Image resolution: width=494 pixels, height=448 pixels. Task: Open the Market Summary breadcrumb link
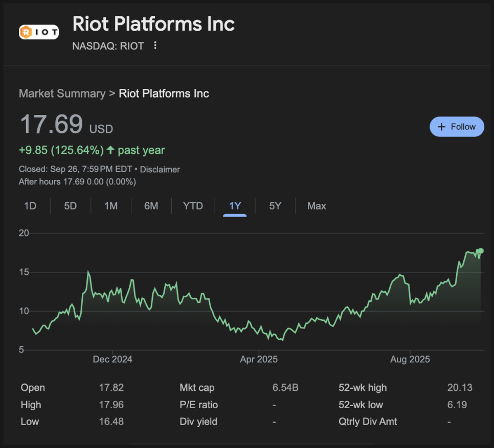coord(62,93)
